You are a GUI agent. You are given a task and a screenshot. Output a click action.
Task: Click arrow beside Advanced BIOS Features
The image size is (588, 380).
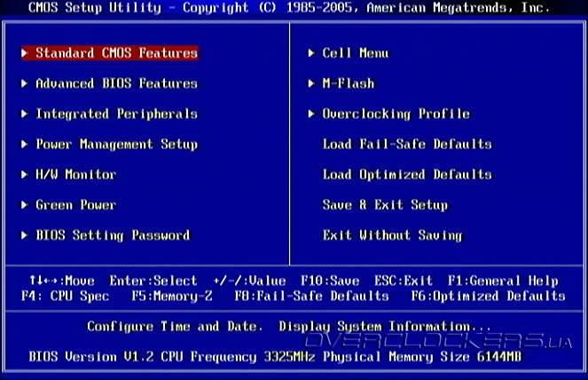click(25, 83)
